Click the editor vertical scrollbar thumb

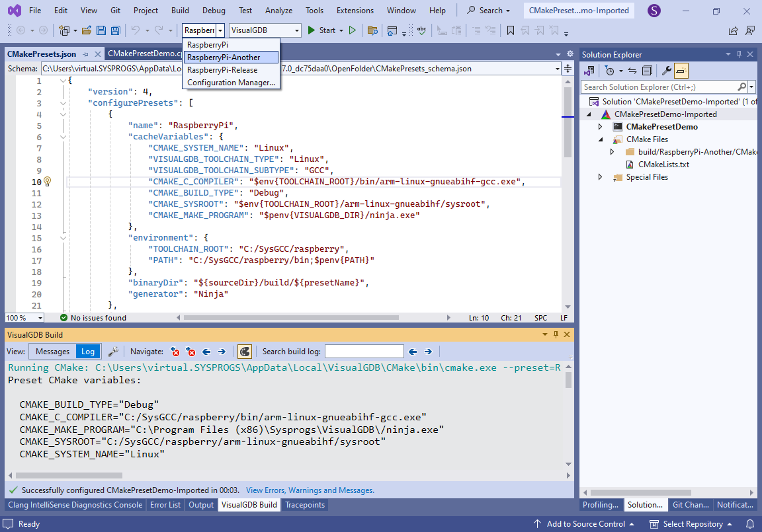tap(568, 122)
